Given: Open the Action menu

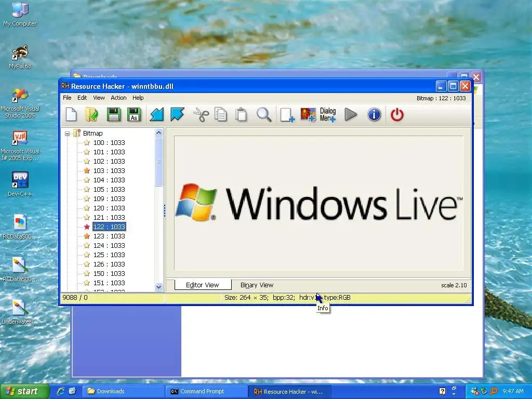Looking at the screenshot, I should pos(118,98).
